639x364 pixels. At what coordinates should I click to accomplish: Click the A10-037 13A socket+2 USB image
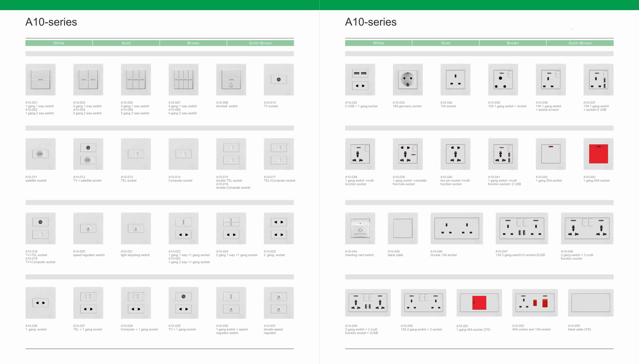coord(598,79)
